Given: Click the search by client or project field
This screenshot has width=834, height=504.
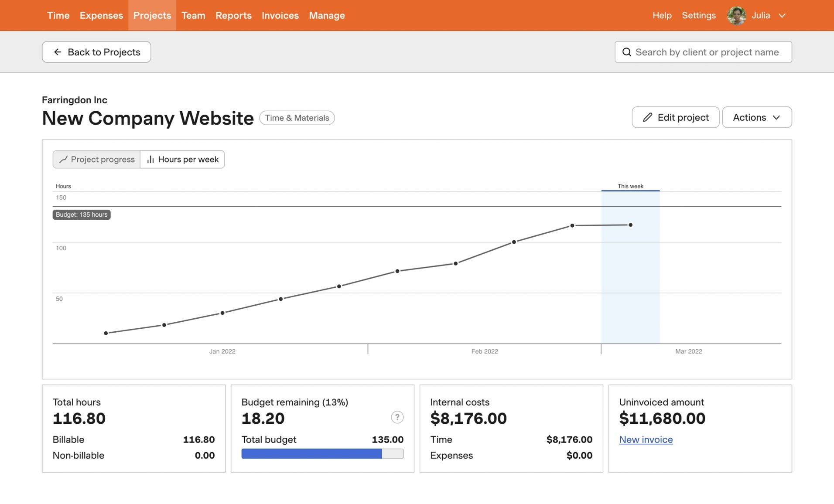Looking at the screenshot, I should pos(703,52).
